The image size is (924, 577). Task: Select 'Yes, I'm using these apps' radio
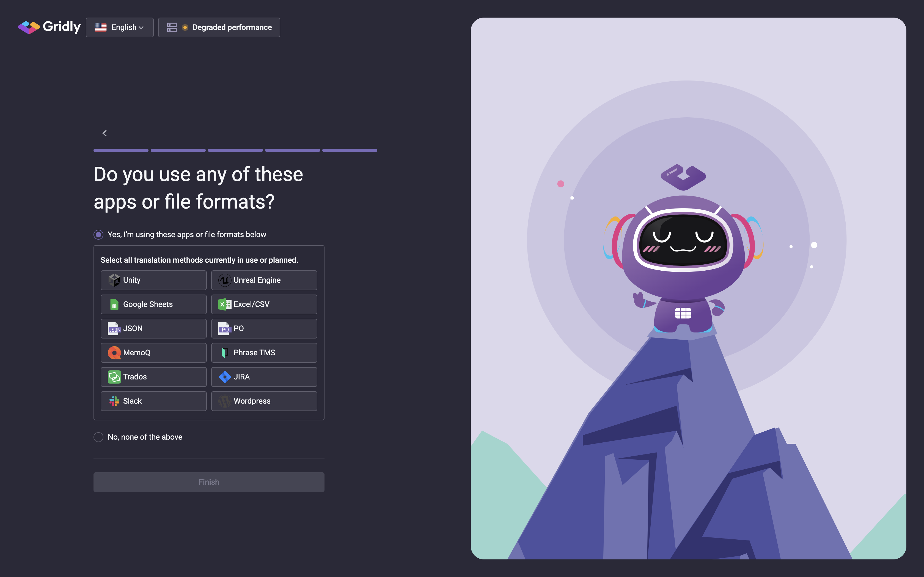click(98, 235)
